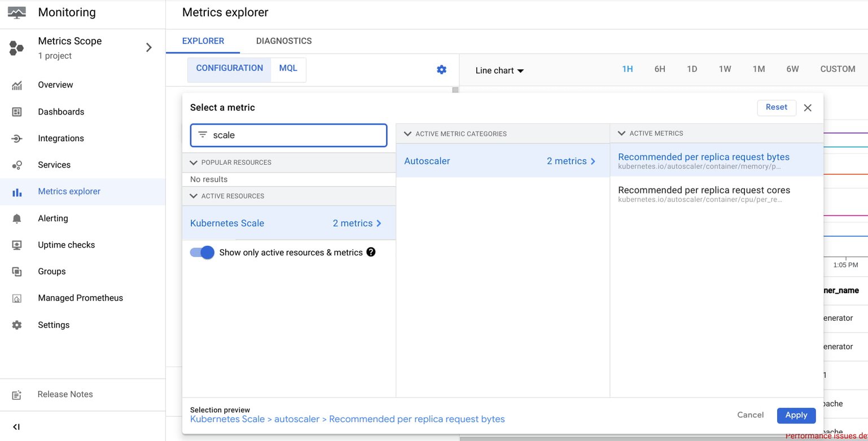868x441 pixels.
Task: Set time range to 6H
Action: click(x=660, y=69)
